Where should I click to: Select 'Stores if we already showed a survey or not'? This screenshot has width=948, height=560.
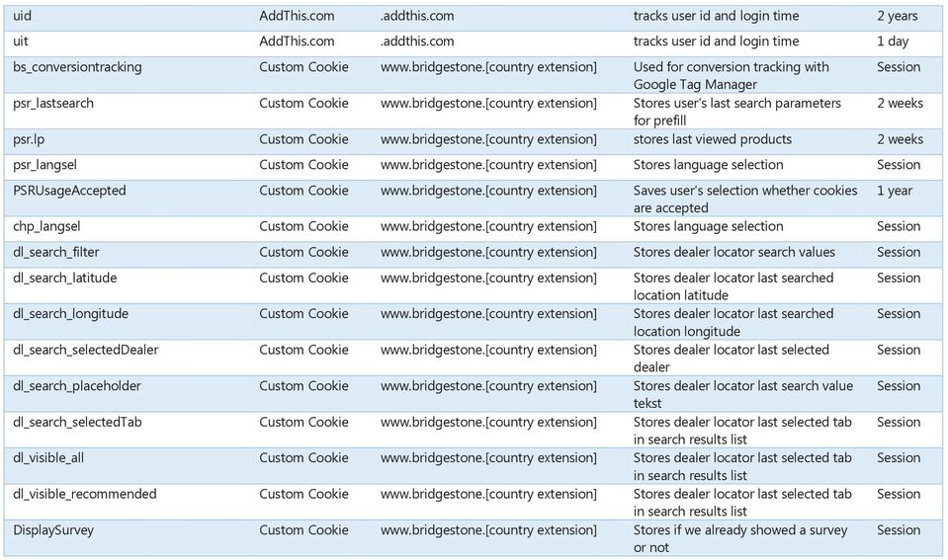(x=740, y=539)
